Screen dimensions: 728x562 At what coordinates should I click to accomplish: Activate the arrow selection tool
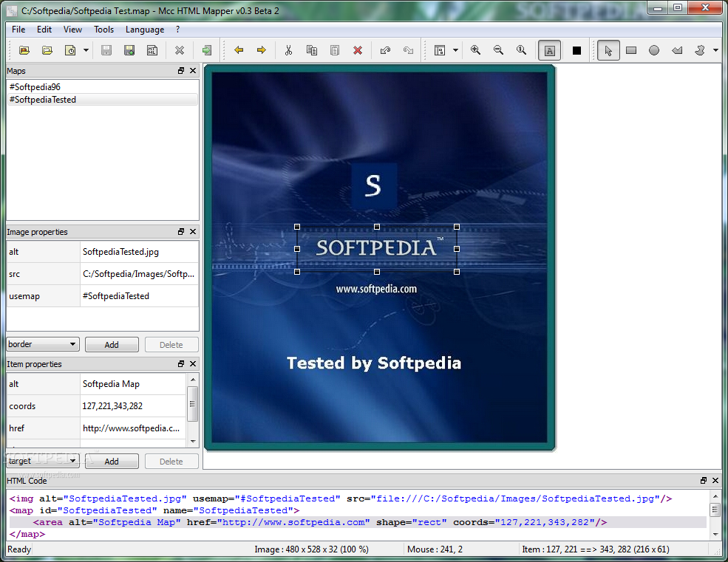click(x=608, y=50)
